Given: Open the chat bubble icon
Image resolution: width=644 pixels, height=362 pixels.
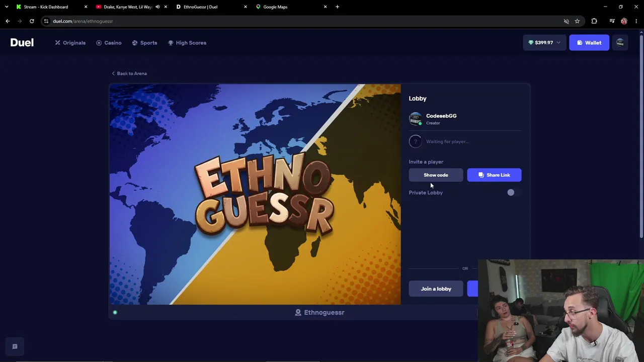Looking at the screenshot, I should point(15,346).
